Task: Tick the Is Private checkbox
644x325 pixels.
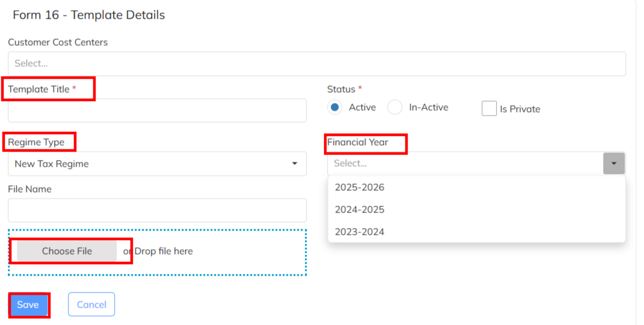Action: pos(489,108)
